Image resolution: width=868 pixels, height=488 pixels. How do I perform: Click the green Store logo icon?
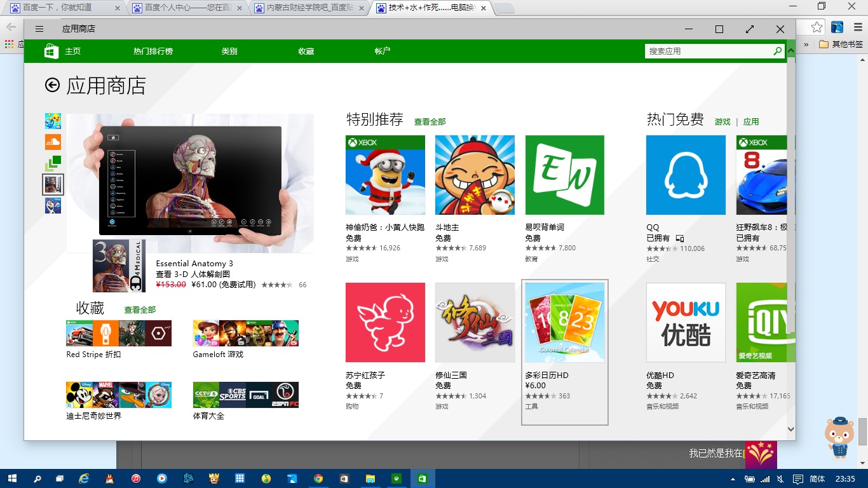coord(51,51)
